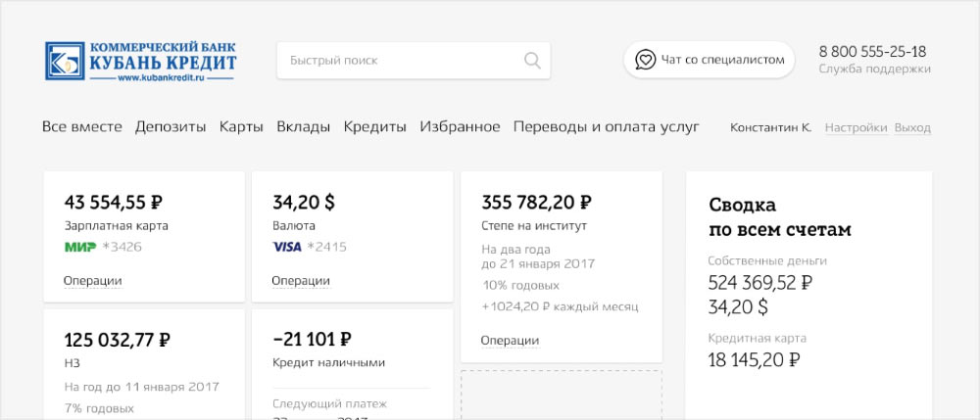
Task: Open Чат со специалистом
Action: (710, 60)
